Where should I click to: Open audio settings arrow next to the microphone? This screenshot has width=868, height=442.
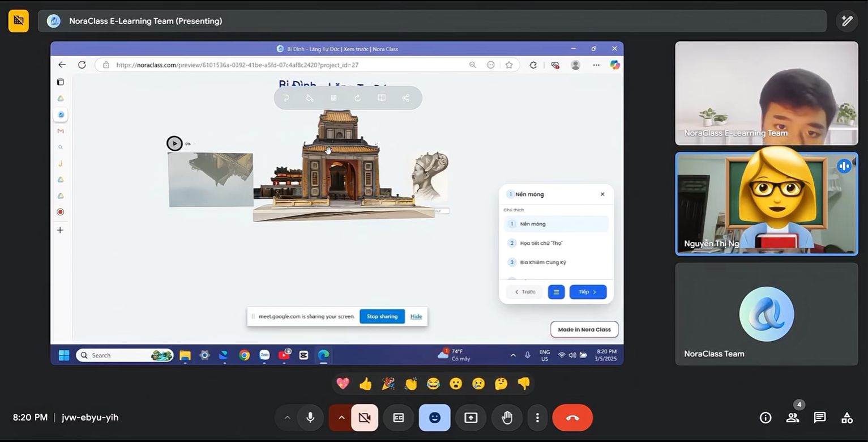(287, 418)
